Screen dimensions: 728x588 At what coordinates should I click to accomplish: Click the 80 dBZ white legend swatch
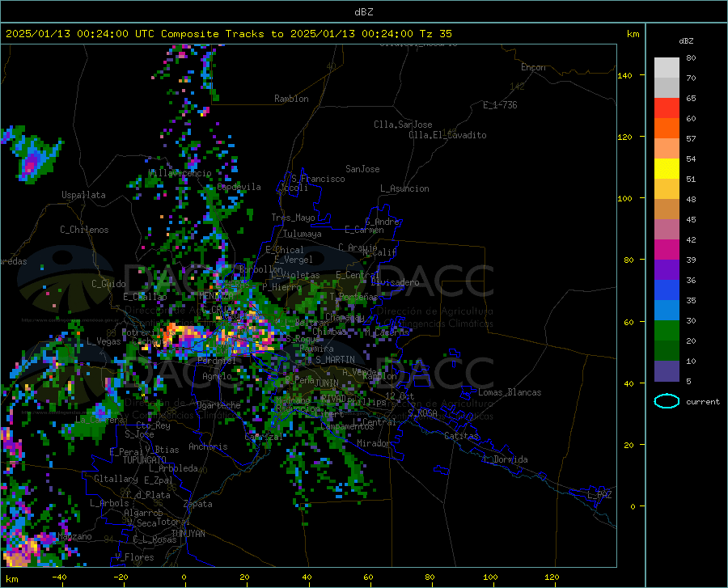click(x=667, y=67)
